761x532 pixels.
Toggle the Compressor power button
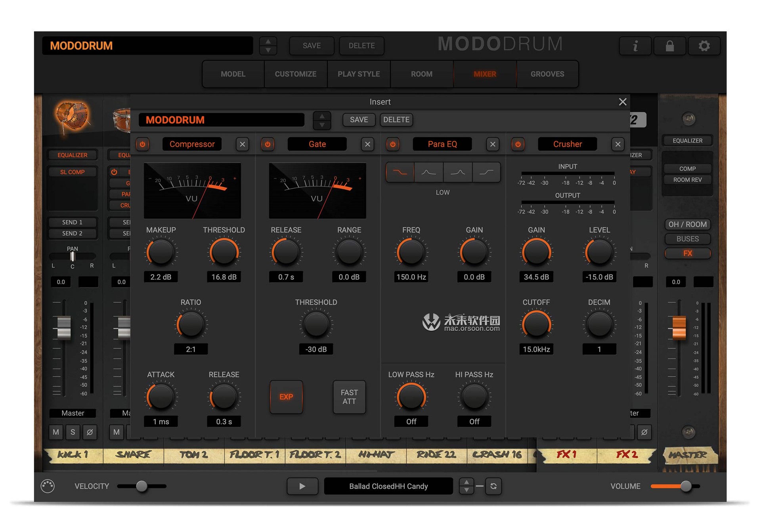pyautogui.click(x=143, y=144)
